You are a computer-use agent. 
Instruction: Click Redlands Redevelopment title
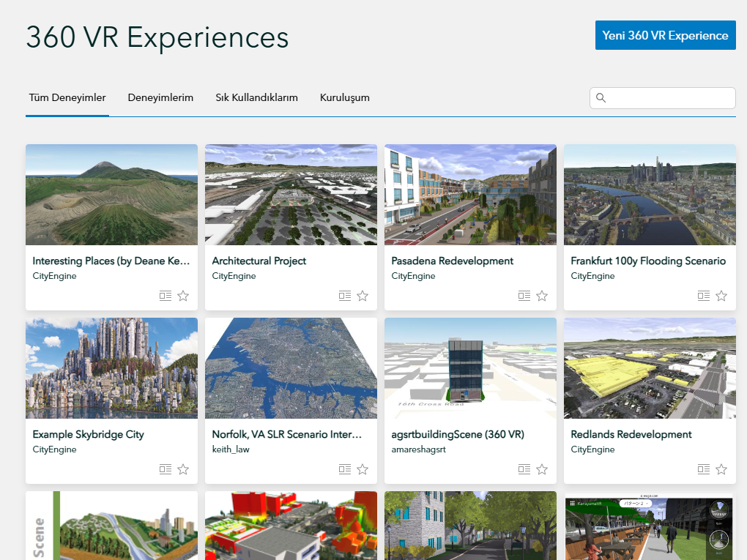pos(631,434)
